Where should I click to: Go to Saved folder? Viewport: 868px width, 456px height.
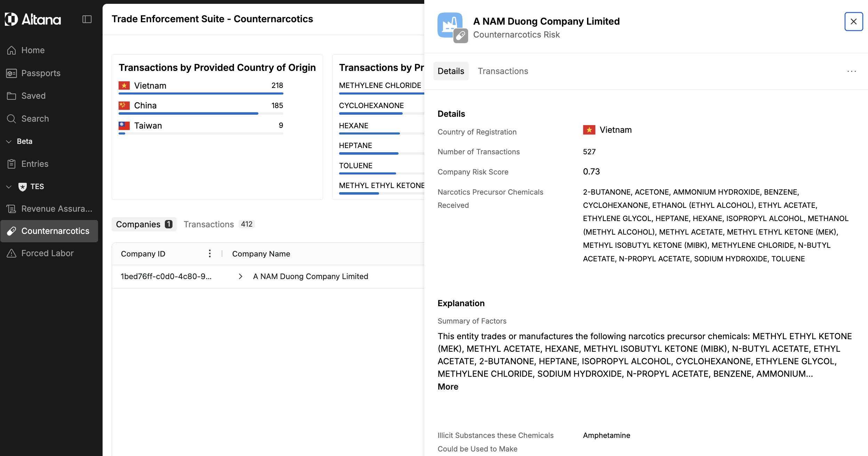[33, 96]
